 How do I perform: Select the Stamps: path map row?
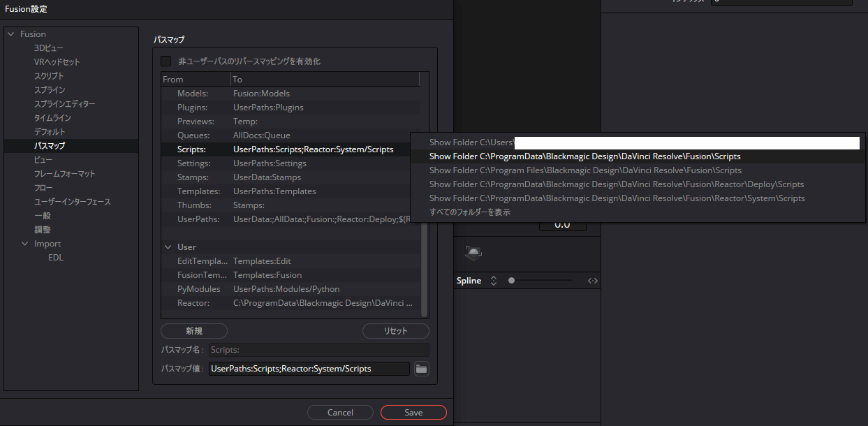(290, 177)
